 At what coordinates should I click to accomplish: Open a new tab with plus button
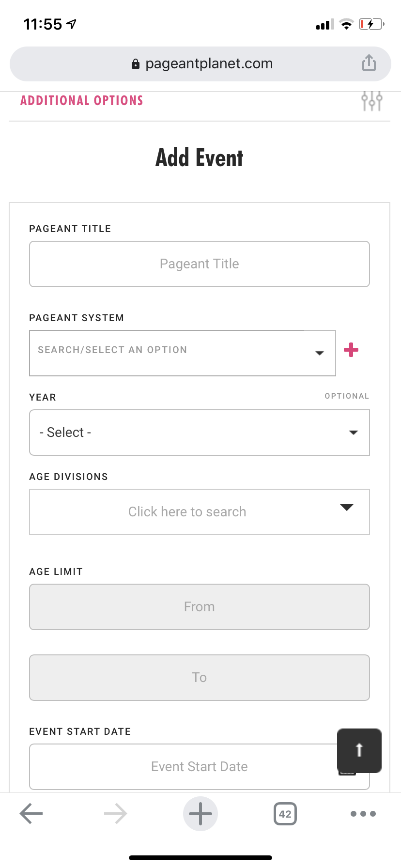tap(200, 814)
